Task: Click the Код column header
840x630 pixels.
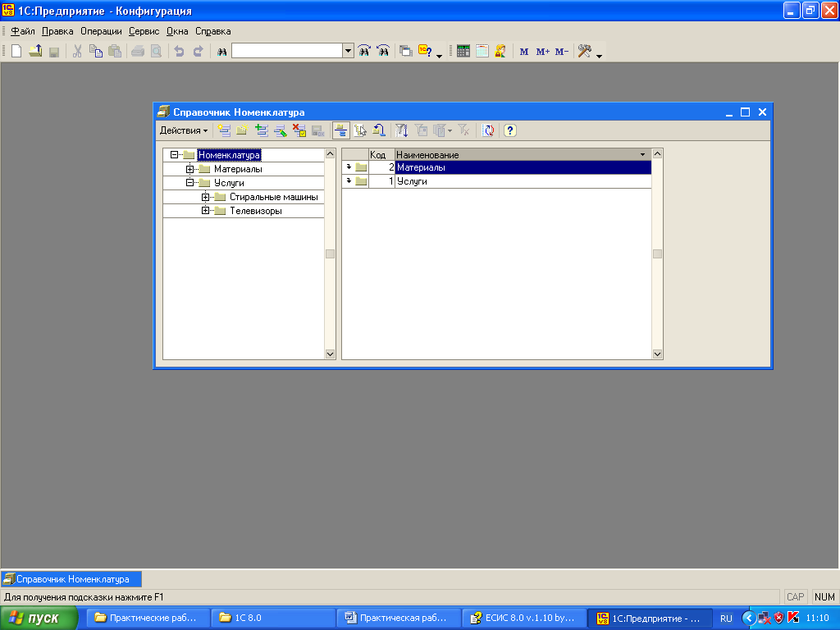Action: [381, 155]
